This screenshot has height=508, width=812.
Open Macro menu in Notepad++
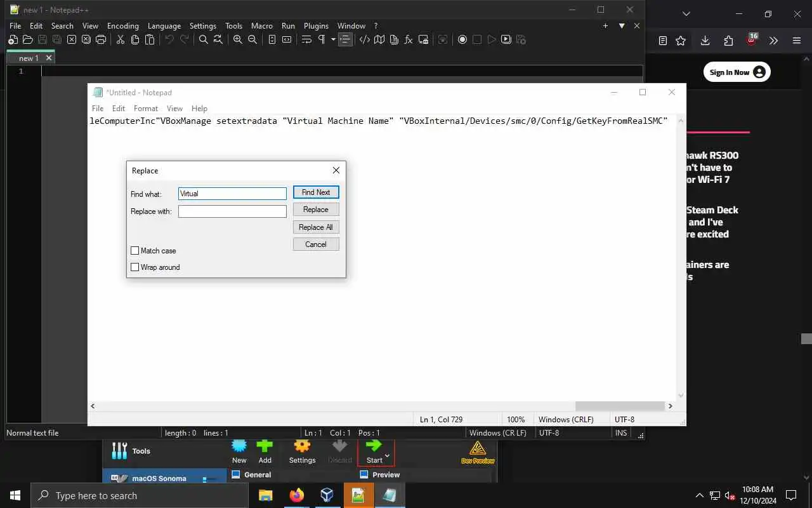pyautogui.click(x=262, y=26)
